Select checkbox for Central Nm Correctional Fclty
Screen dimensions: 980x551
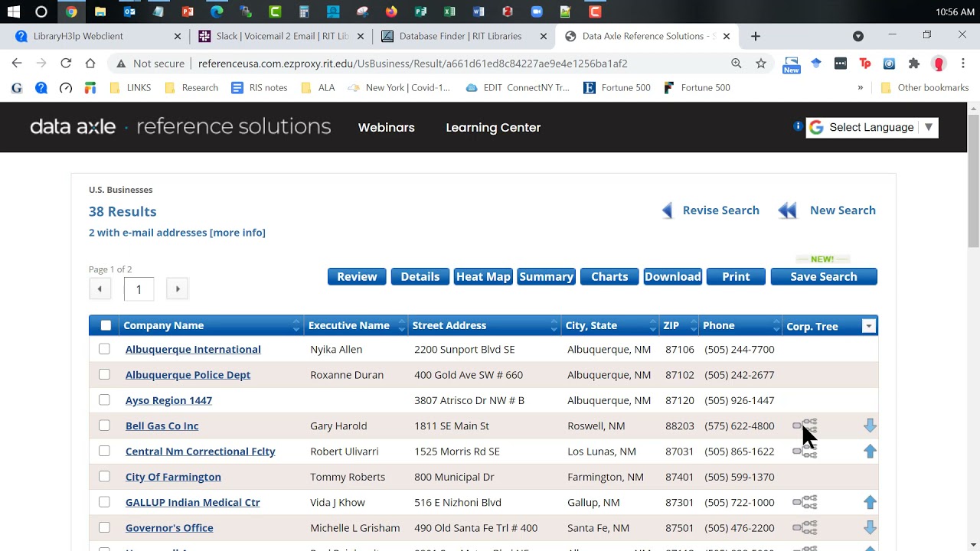pyautogui.click(x=104, y=451)
